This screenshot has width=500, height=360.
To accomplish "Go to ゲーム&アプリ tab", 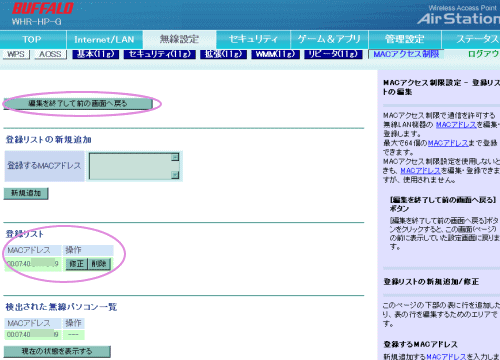I will pyautogui.click(x=329, y=40).
